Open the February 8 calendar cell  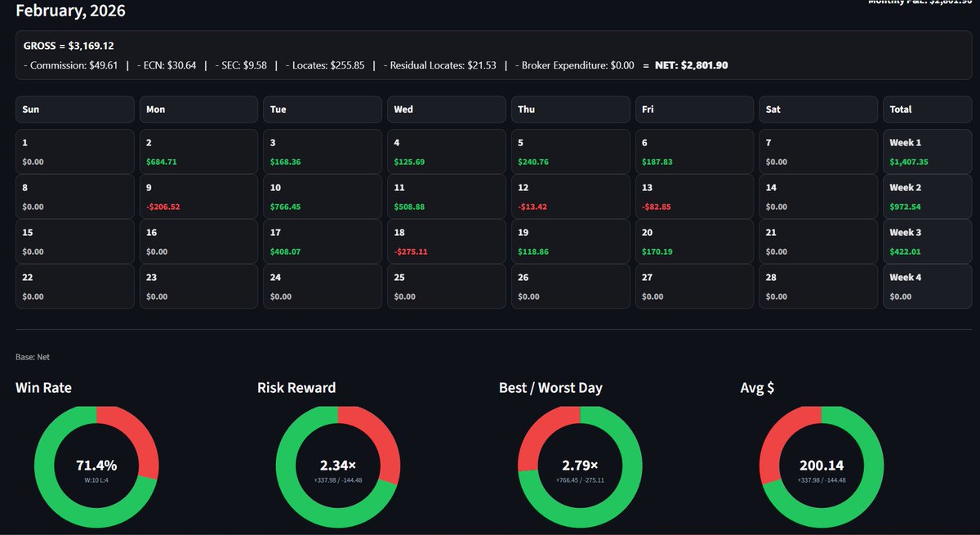[x=74, y=196]
